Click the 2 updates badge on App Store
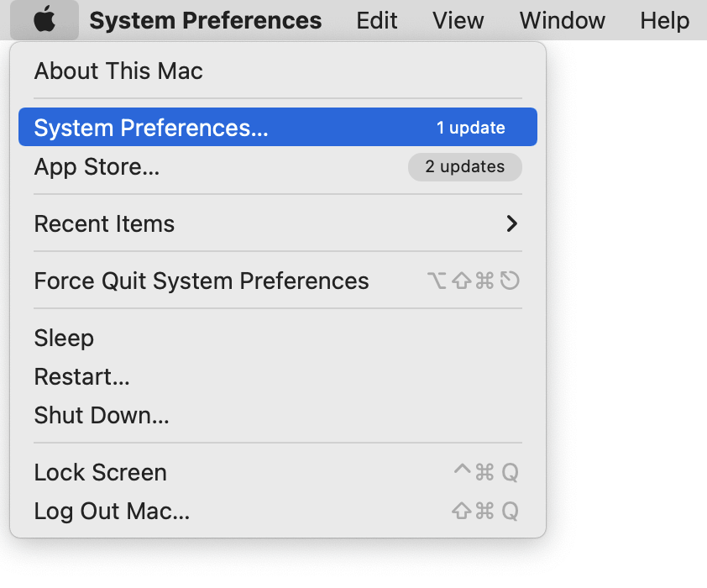 (464, 167)
